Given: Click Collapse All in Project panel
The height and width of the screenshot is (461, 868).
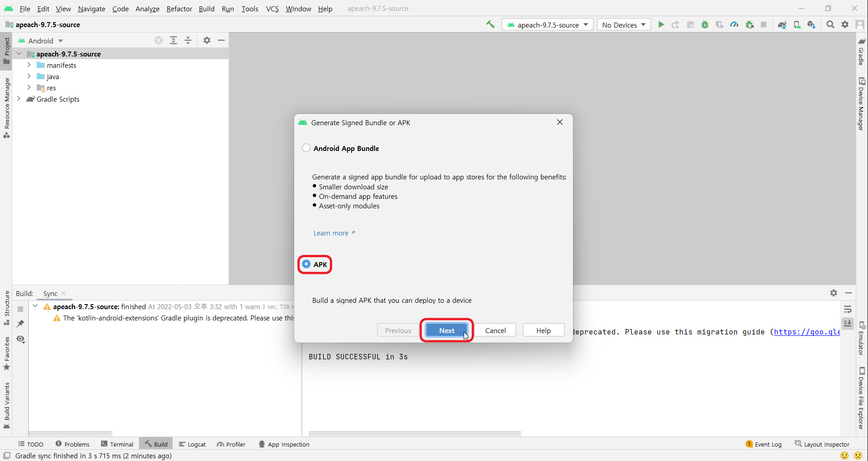Looking at the screenshot, I should 188,40.
